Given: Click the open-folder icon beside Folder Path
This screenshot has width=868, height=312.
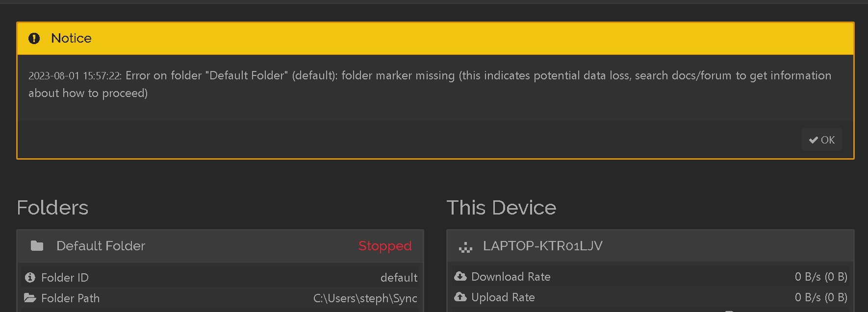Looking at the screenshot, I should [30, 298].
